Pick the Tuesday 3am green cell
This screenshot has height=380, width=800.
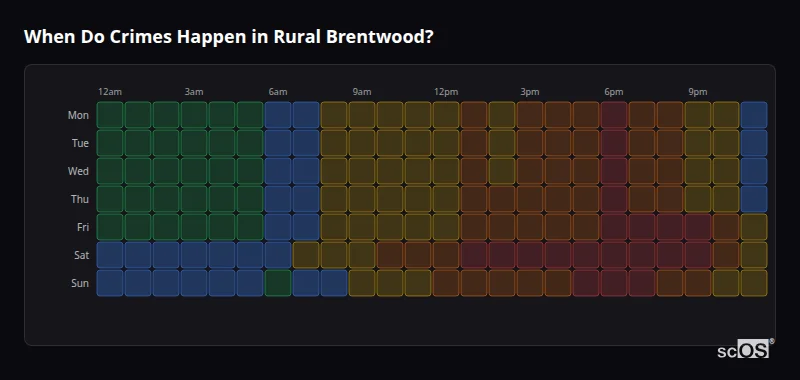[194, 143]
